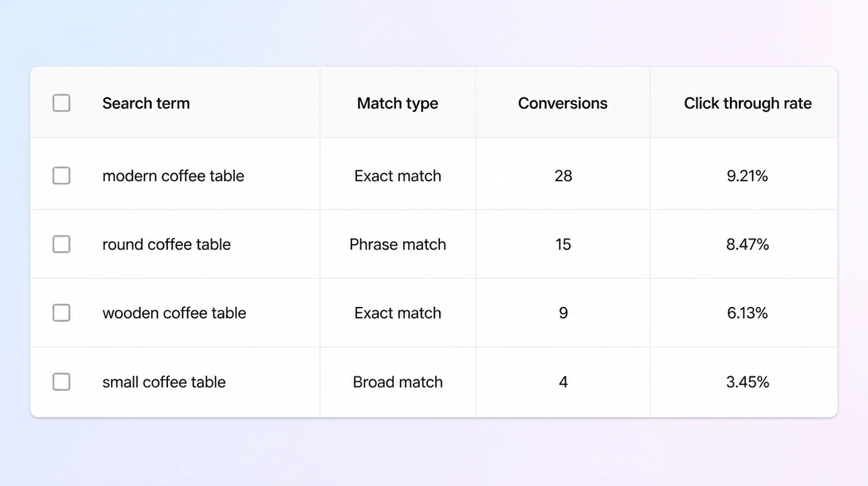Select the conversions value 15
This screenshot has width=868, height=486.
(563, 244)
